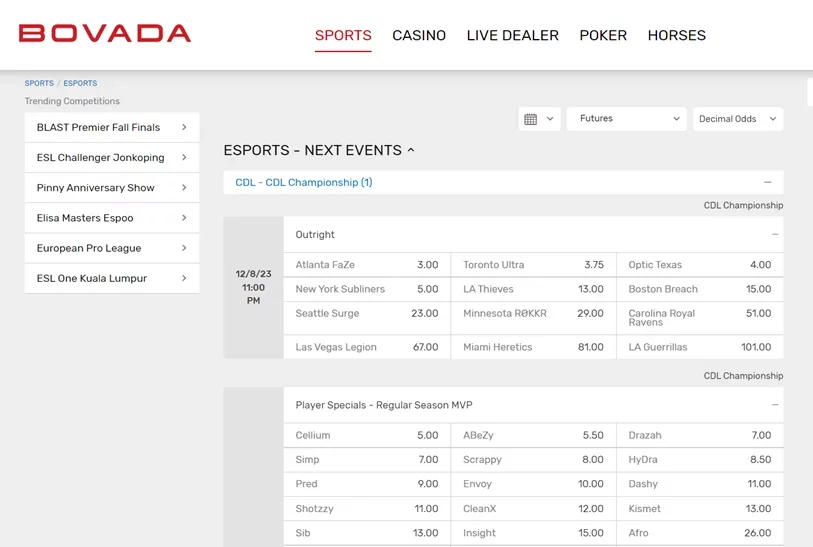The width and height of the screenshot is (813, 547).
Task: Select Insight MVP at 15.00
Action: (534, 533)
